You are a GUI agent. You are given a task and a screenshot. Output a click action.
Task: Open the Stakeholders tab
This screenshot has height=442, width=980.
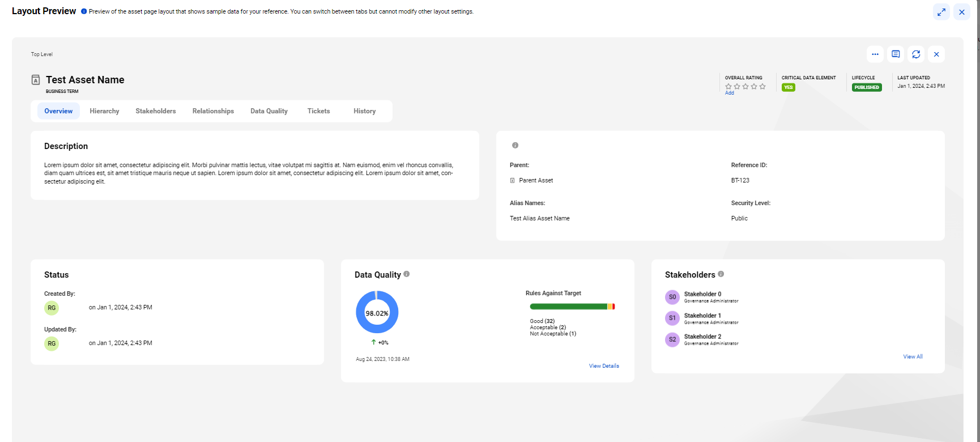(x=156, y=111)
